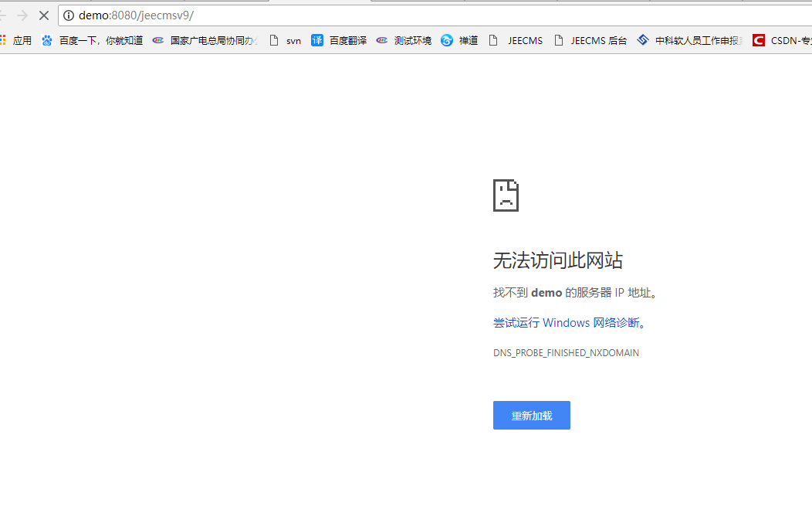
Task: Open the svn bookmark
Action: click(286, 40)
